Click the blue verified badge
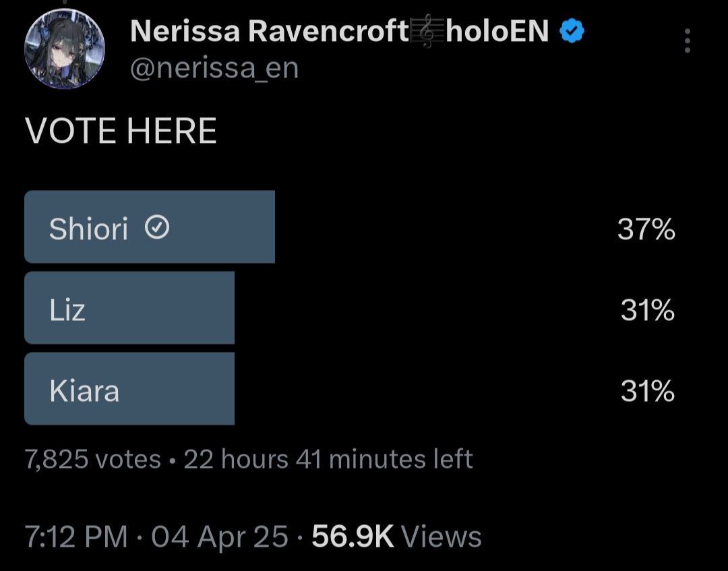 point(572,32)
